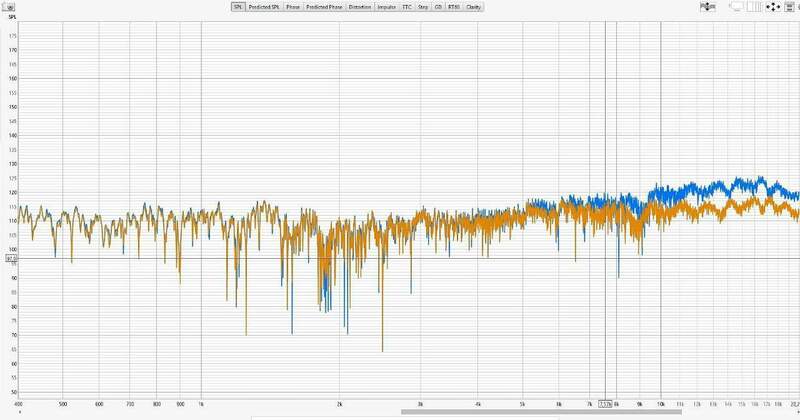The image size is (800, 420).
Task: Click the 7.77k cursor label on frequency axis
Action: [605, 403]
